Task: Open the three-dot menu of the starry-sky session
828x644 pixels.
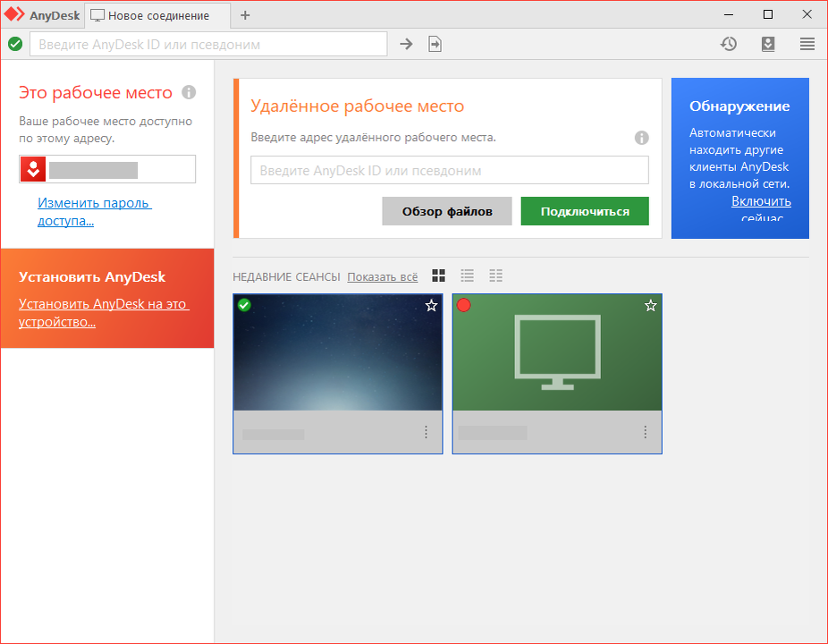Action: (x=426, y=432)
